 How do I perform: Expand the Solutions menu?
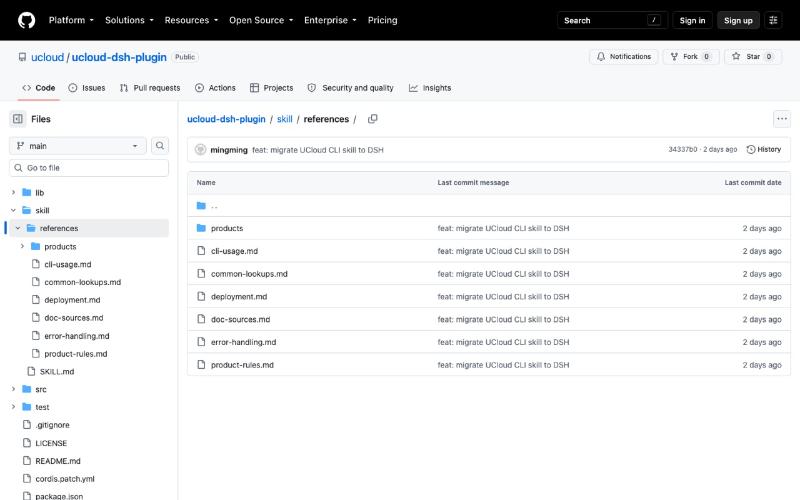tap(129, 20)
